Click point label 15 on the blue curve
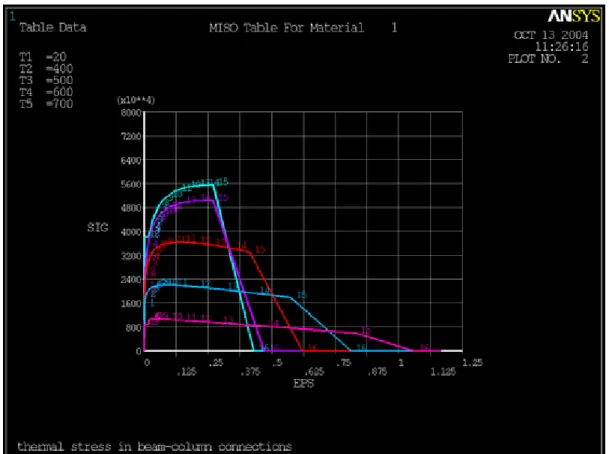Viewport: 609px width, 454px height. (x=302, y=295)
